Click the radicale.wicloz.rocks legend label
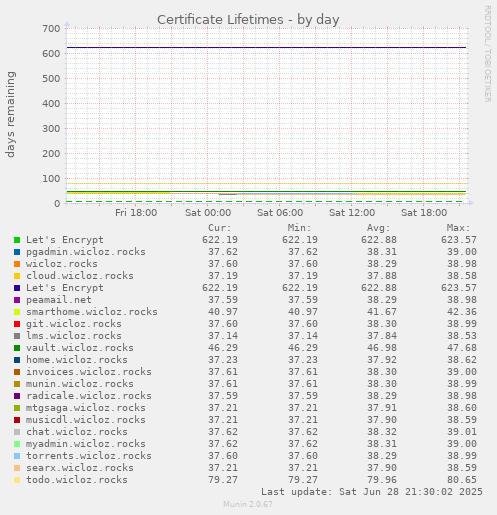 (89, 396)
